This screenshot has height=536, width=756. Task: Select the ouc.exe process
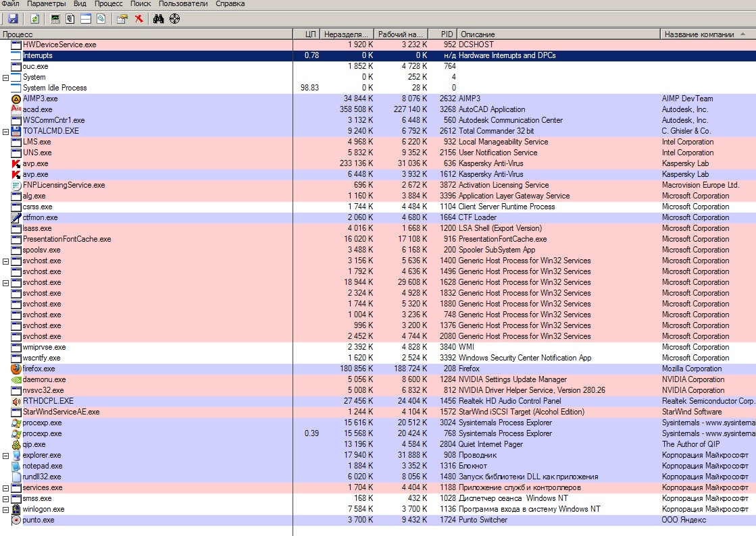tap(35, 66)
